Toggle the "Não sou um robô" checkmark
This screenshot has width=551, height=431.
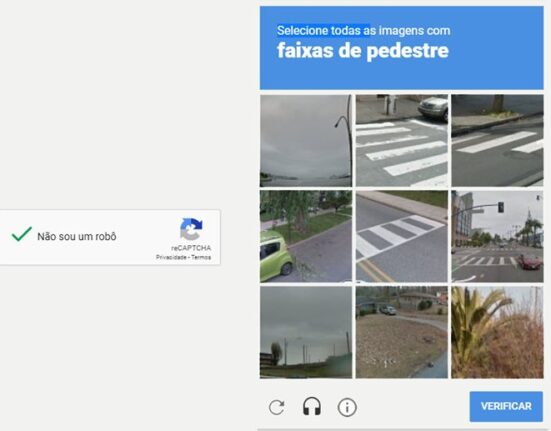tap(22, 234)
